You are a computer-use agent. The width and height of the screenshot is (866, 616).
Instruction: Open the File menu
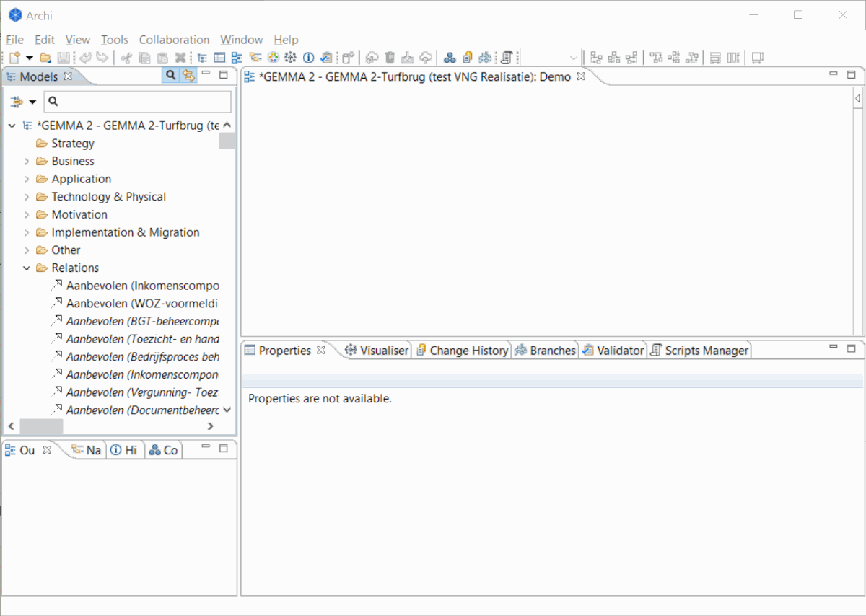click(x=14, y=40)
